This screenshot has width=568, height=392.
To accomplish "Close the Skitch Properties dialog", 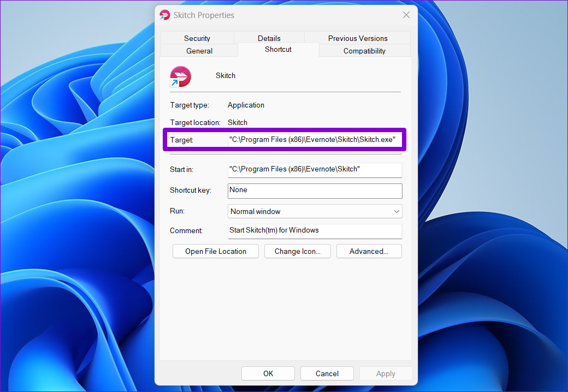I will tap(406, 15).
